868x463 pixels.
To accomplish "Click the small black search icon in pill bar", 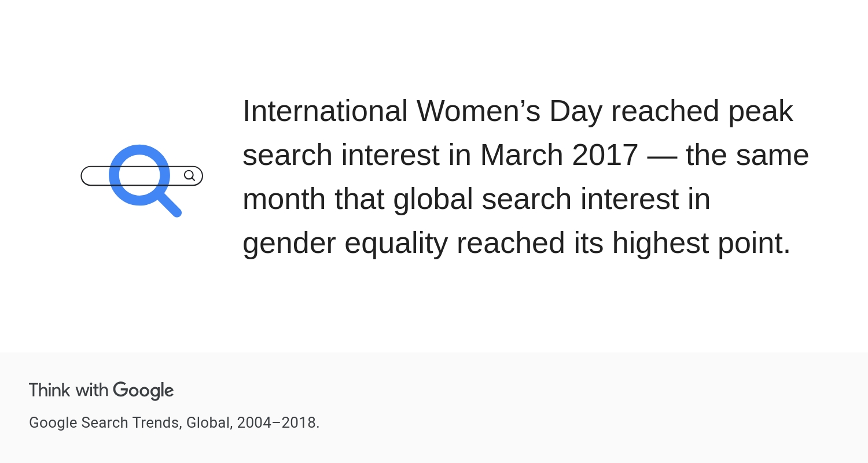I will pyautogui.click(x=189, y=175).
